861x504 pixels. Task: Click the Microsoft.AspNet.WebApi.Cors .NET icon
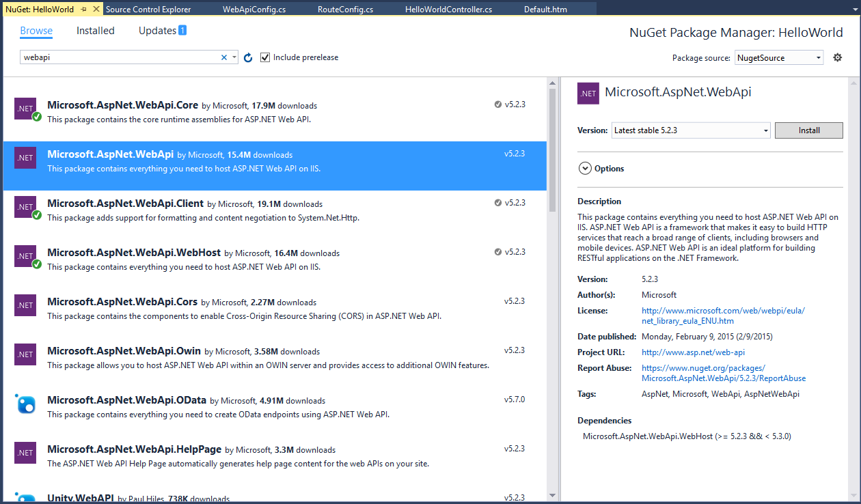25,305
